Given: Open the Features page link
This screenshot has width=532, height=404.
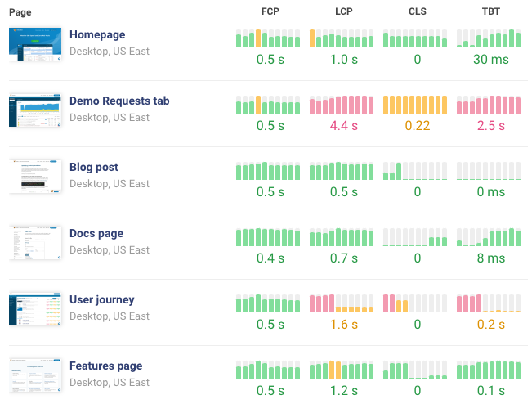Looking at the screenshot, I should pyautogui.click(x=106, y=366).
